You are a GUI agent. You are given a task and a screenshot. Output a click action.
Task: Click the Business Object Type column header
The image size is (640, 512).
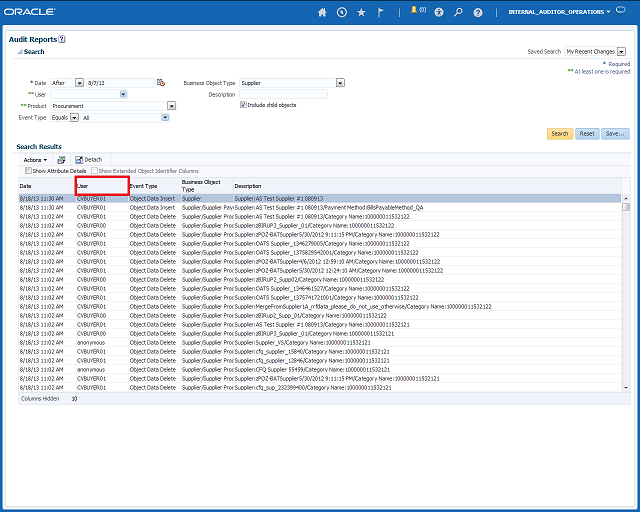click(207, 186)
